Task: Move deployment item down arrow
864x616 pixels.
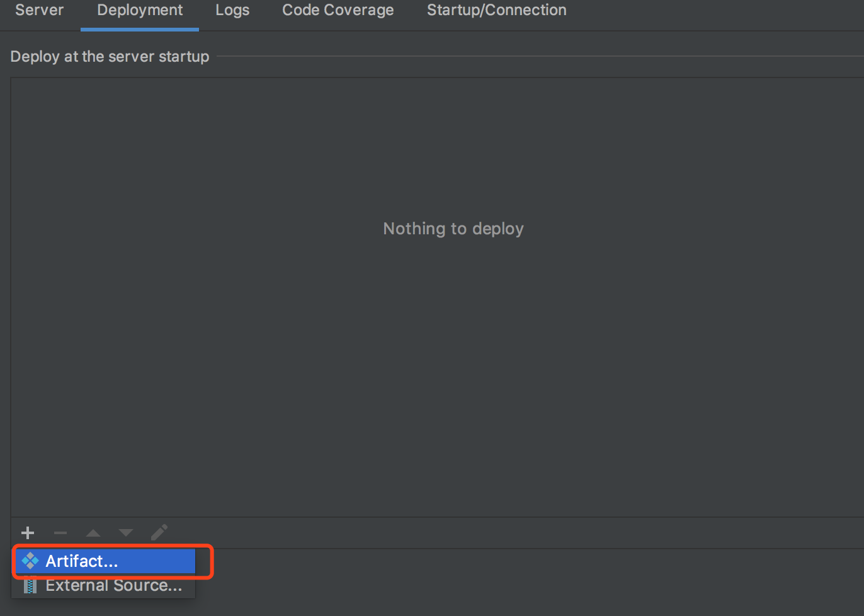Action: coord(126,533)
